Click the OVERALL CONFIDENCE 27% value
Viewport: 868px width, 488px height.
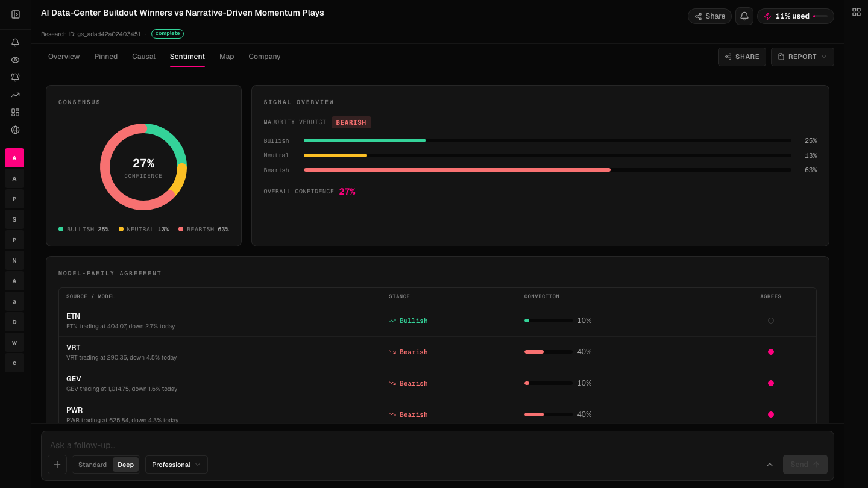pyautogui.click(x=347, y=192)
